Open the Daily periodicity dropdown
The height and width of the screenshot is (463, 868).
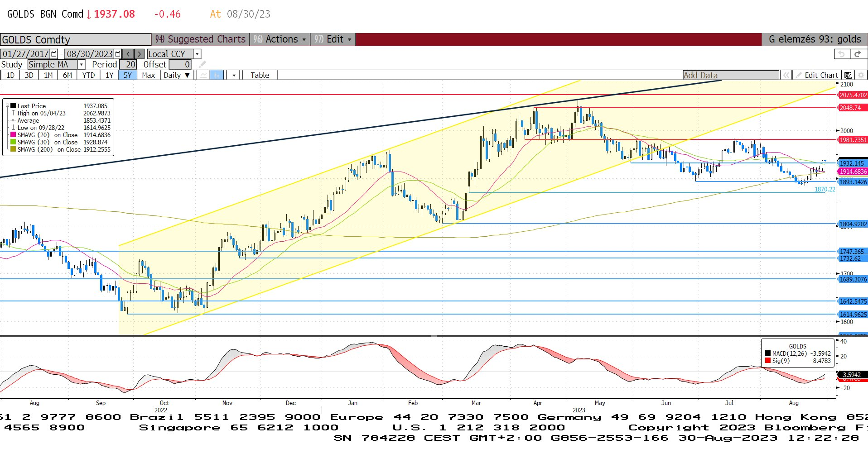click(178, 75)
